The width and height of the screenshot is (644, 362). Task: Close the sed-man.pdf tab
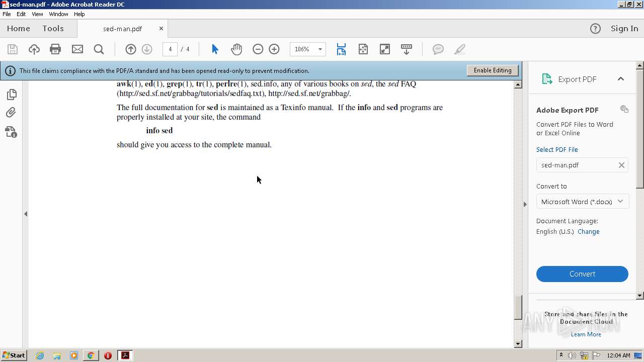coord(161,29)
